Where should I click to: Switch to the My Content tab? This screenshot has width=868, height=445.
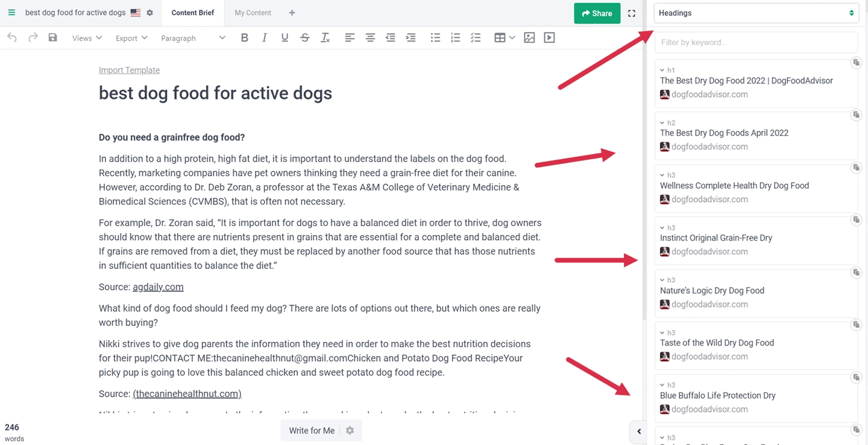253,13
